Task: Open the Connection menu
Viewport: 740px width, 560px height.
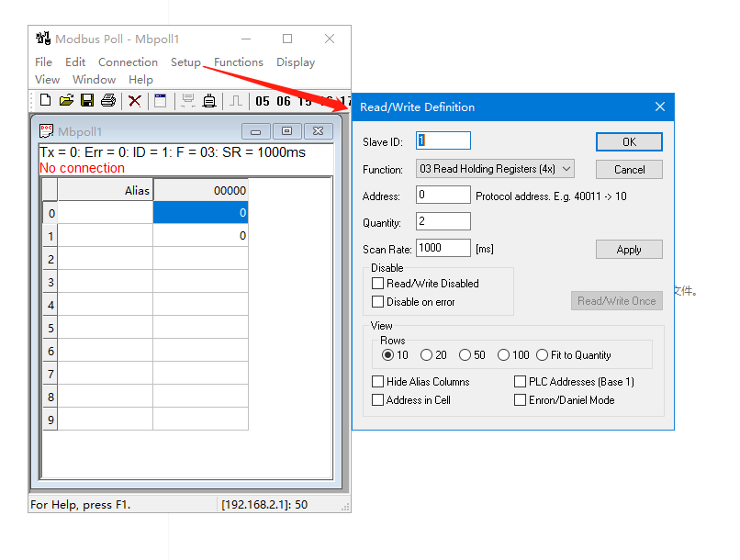Action: [128, 62]
